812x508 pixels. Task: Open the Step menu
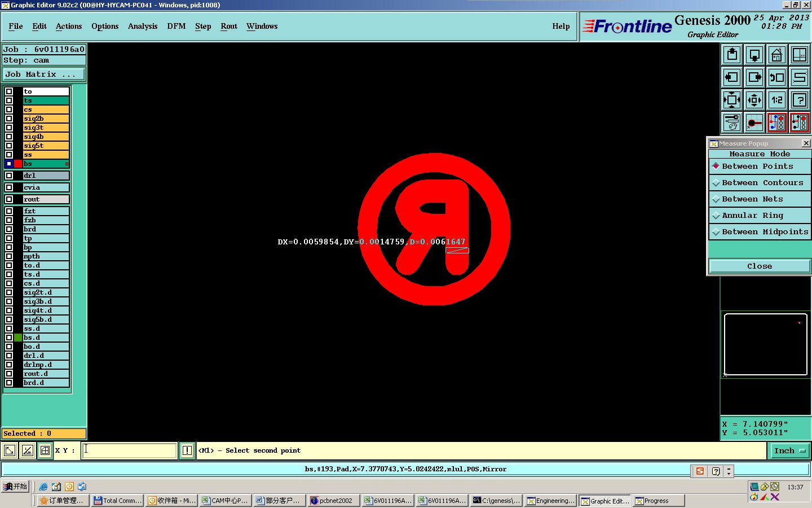pos(203,27)
